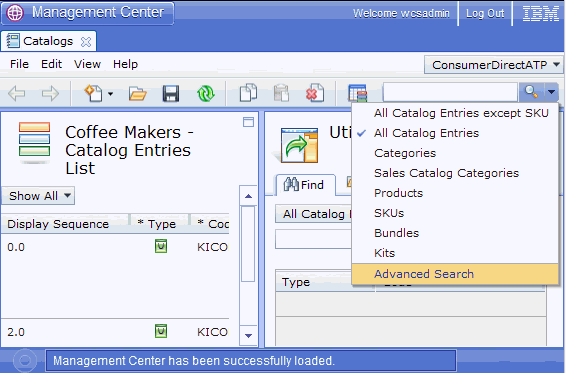The image size is (566, 373).
Task: Click the status bar progress indicator icon
Action: tap(25, 360)
